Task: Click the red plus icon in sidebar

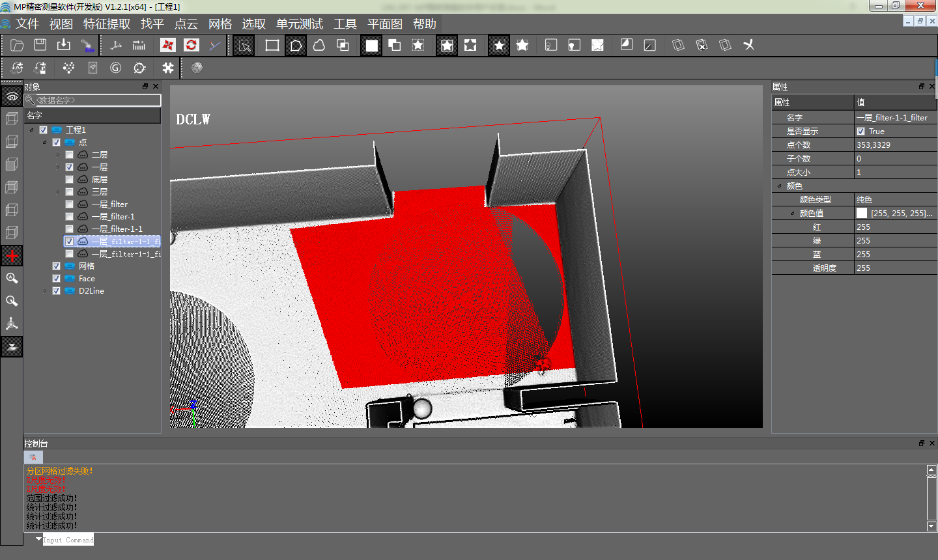Action: [12, 256]
